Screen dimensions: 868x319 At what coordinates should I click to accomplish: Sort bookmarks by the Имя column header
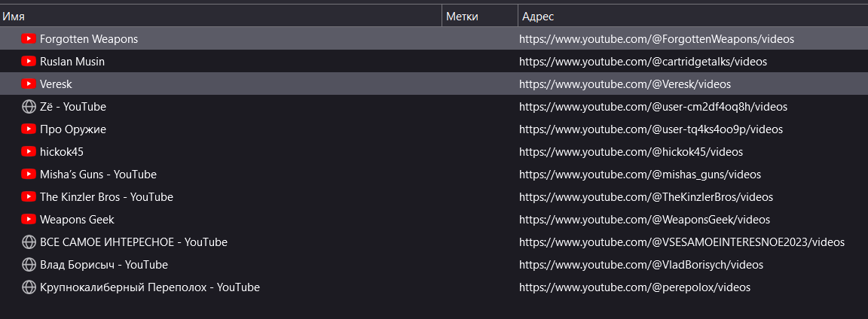coord(221,16)
